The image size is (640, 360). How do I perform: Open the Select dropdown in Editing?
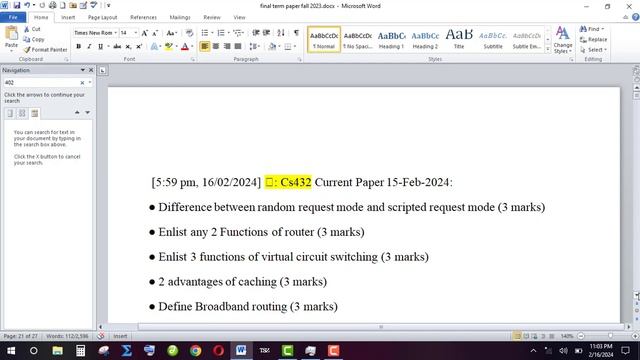coord(593,49)
